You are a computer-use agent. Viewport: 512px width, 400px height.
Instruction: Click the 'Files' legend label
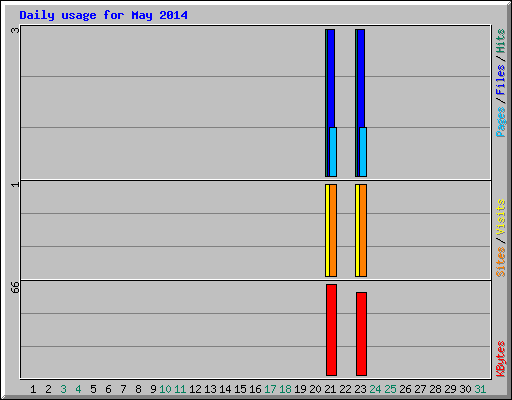[x=501, y=80]
